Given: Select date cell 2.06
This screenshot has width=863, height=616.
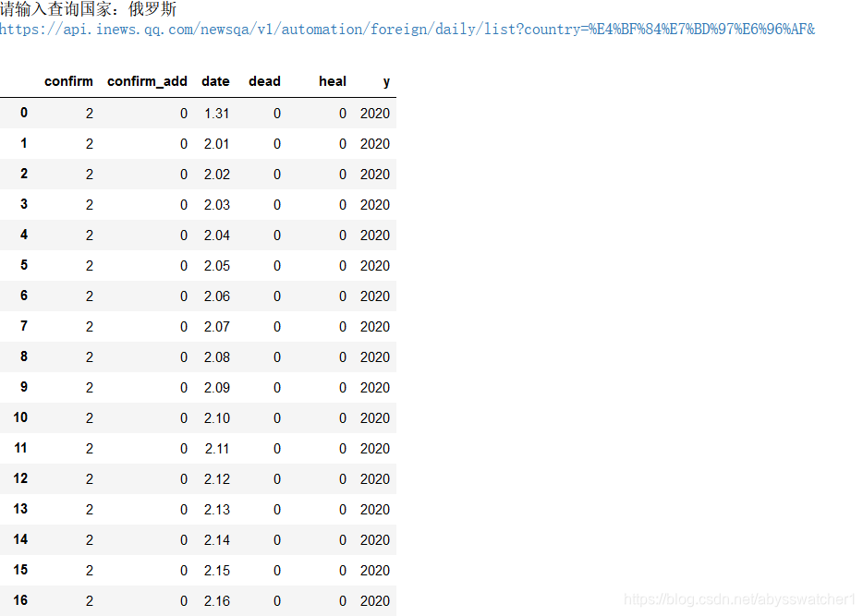Looking at the screenshot, I should click(217, 296).
